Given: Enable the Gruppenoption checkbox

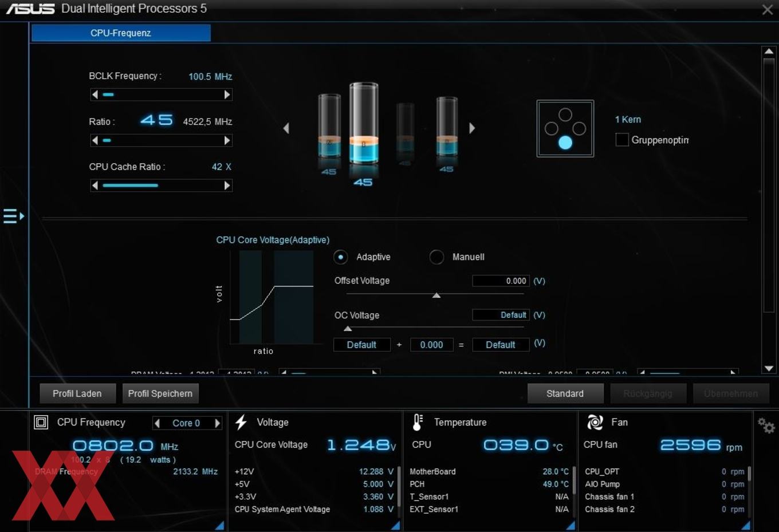Looking at the screenshot, I should 622,140.
